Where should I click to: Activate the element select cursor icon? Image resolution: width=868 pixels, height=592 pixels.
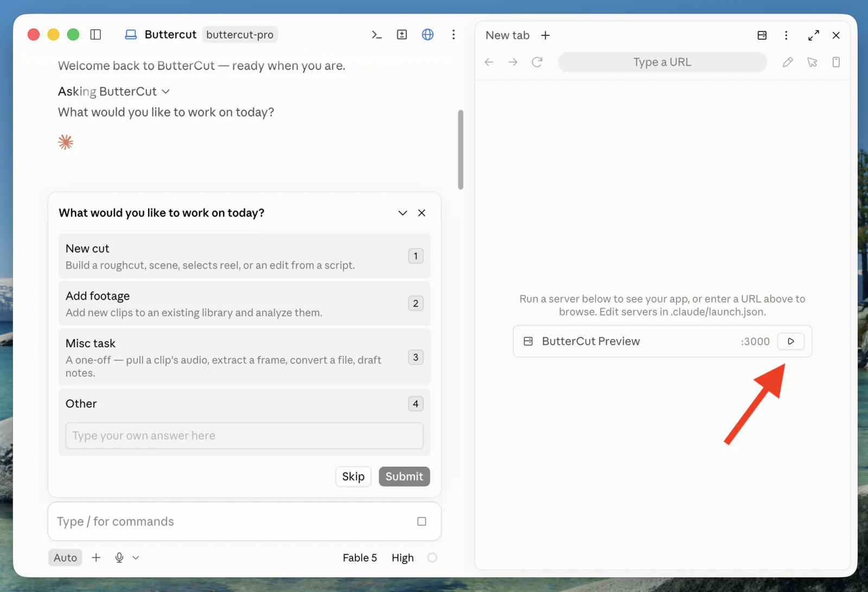point(812,62)
